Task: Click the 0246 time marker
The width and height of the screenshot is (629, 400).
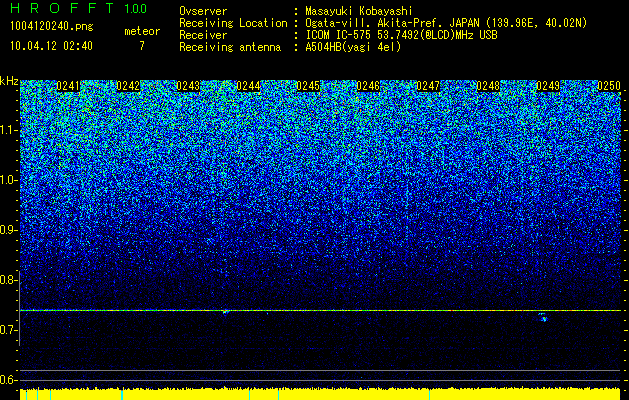Action: point(368,86)
